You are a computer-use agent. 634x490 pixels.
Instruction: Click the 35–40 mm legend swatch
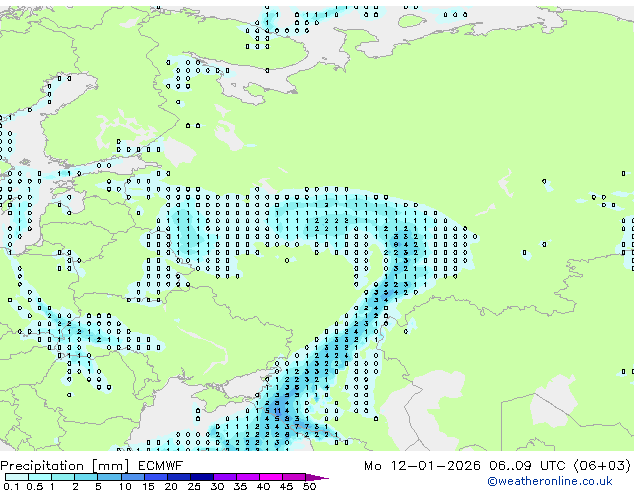247,477
